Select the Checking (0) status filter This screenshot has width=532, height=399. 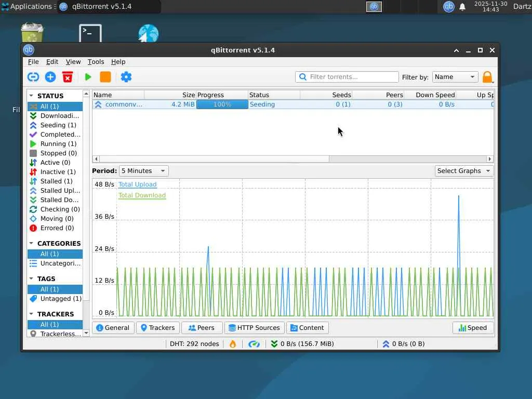[55, 209]
